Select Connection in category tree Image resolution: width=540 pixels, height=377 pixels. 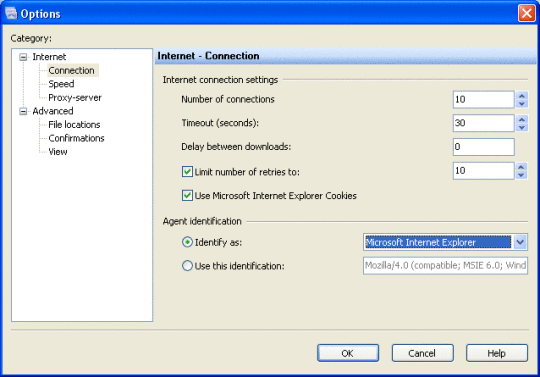71,70
